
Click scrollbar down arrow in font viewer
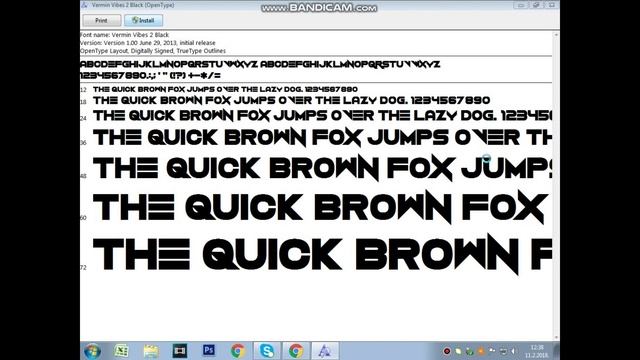tap(556, 337)
